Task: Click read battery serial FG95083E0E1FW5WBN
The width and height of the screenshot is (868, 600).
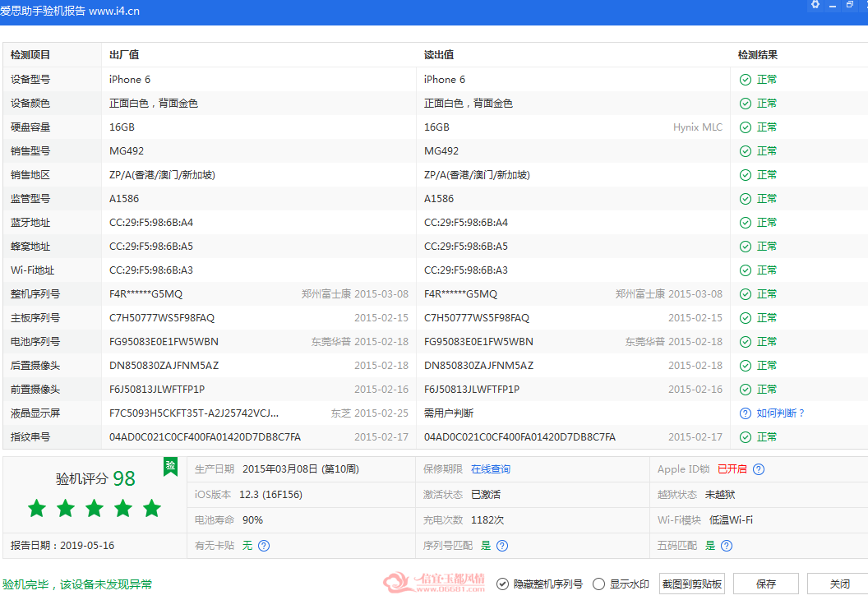Action: point(478,342)
